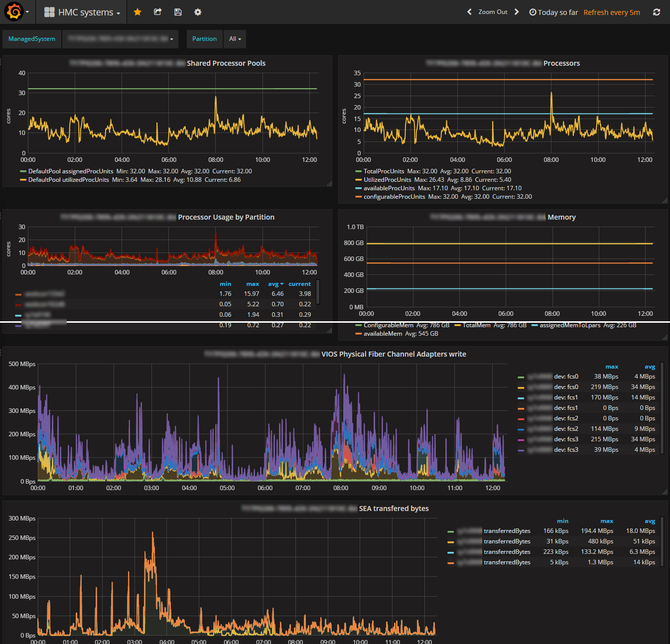Shift time range forward with right arrow

coord(517,12)
